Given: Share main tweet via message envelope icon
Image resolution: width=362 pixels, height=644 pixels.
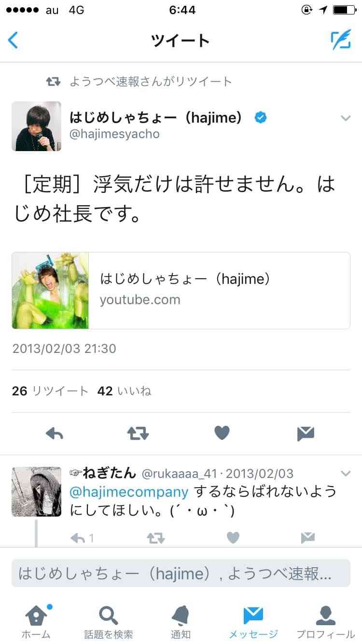Looking at the screenshot, I should 306,434.
